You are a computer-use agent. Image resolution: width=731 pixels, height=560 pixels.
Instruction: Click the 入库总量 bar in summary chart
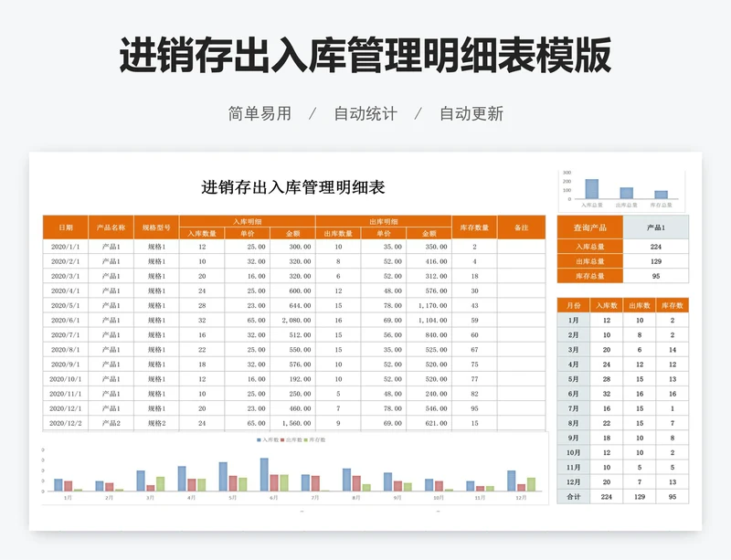(591, 189)
